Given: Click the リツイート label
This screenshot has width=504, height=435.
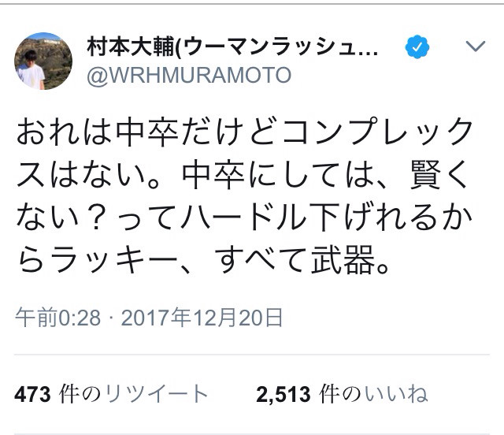Looking at the screenshot, I should 157,394.
